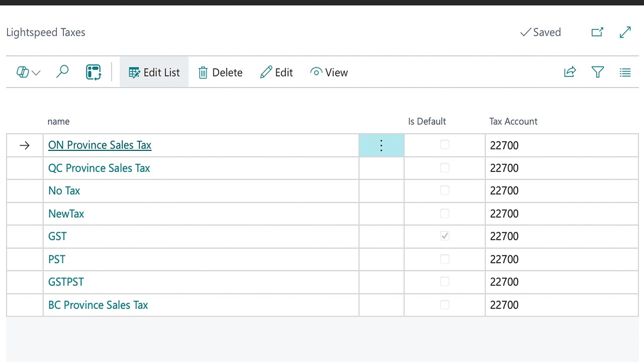Screen dimensions: 644x362
Task: Toggle Is Default for BC Province Sales Tax
Action: (444, 305)
